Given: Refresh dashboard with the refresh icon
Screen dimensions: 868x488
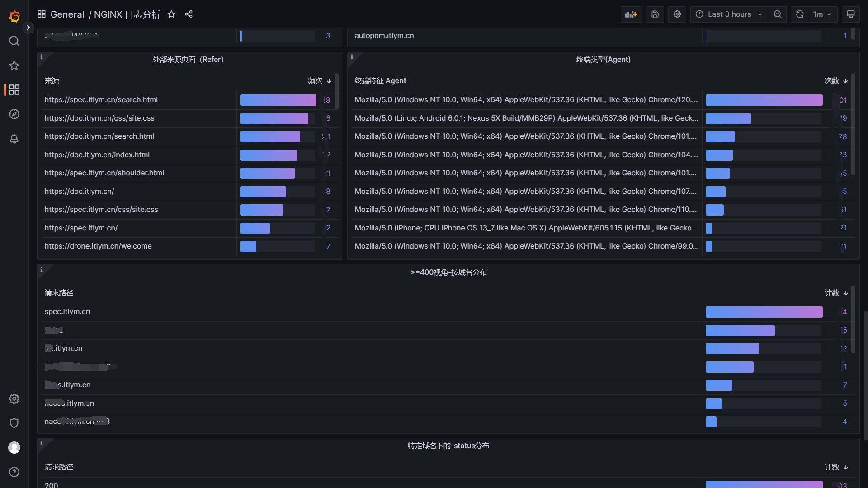Looking at the screenshot, I should click(x=800, y=14).
